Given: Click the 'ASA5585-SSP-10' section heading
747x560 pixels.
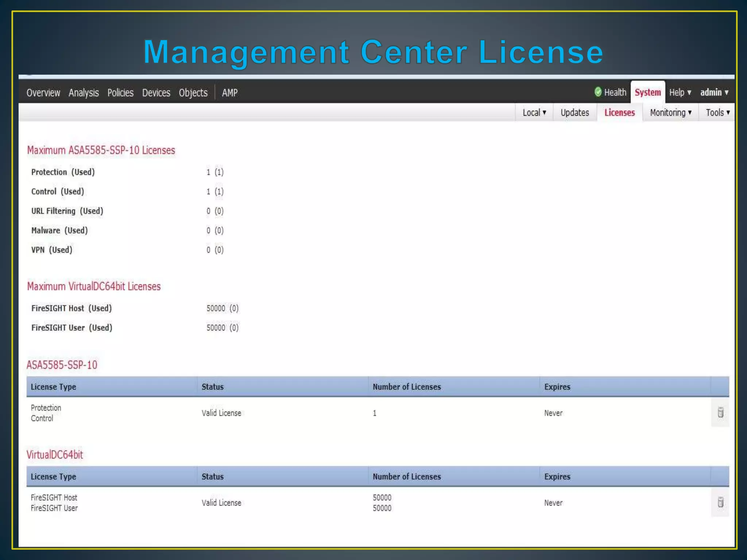Looking at the screenshot, I should pos(62,365).
